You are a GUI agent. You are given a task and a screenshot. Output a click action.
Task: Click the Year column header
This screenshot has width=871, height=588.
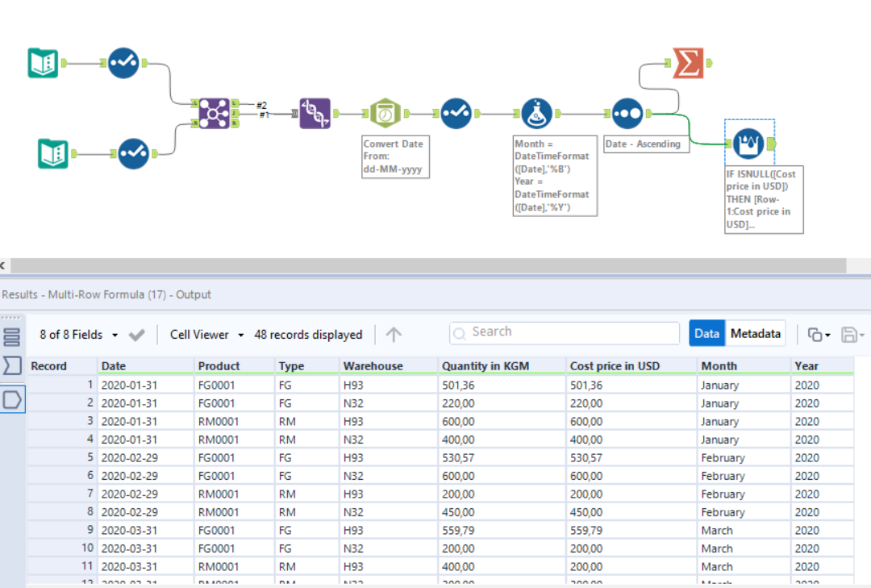click(822, 365)
